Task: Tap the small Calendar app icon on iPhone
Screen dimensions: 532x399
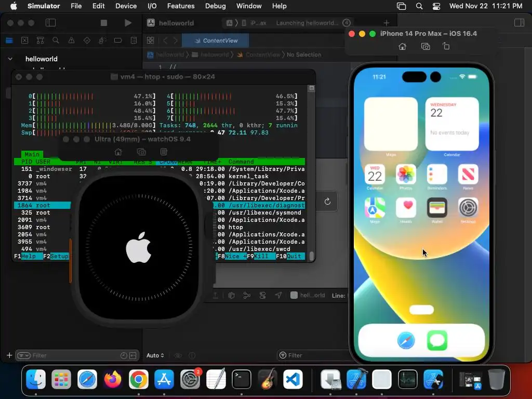Action: point(375,175)
